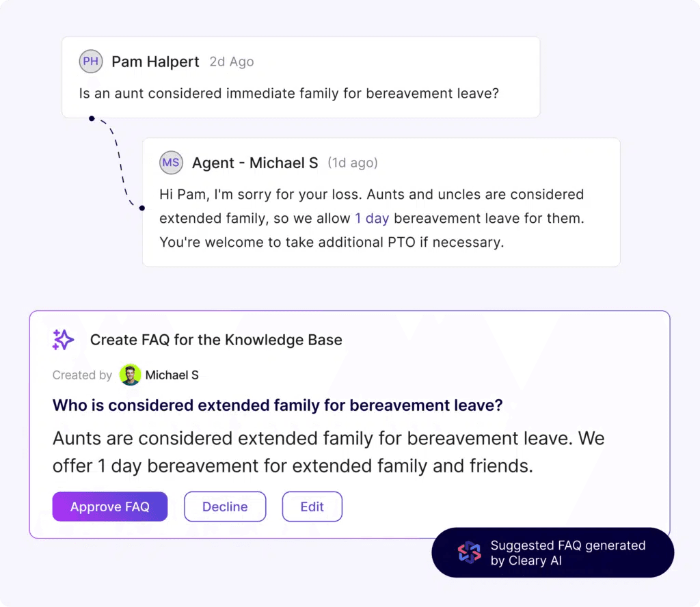Click the MS avatar beside Agent Michael S
The height and width of the screenshot is (607, 700).
click(x=171, y=163)
